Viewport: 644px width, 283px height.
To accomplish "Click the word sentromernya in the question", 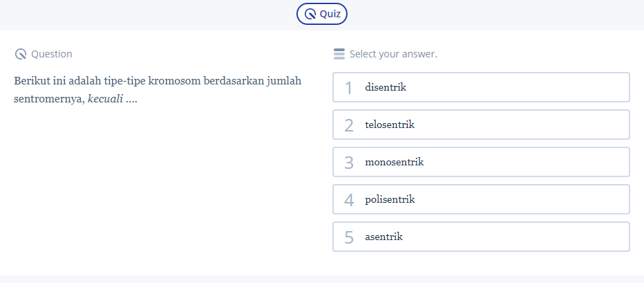I will 48,98.
